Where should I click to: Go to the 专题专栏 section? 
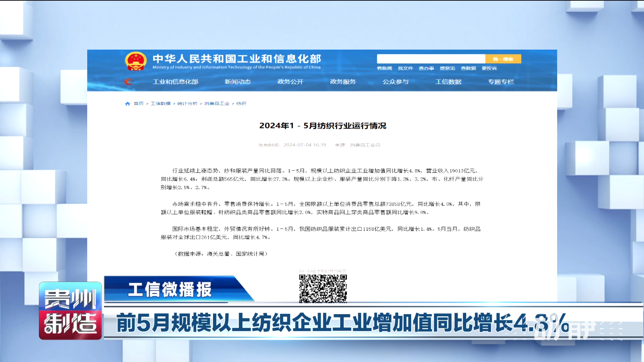pos(501,82)
